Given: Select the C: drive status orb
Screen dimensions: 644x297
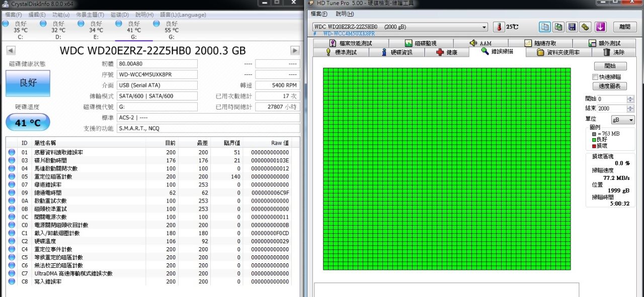Looking at the screenshot, I should [x=6, y=24].
